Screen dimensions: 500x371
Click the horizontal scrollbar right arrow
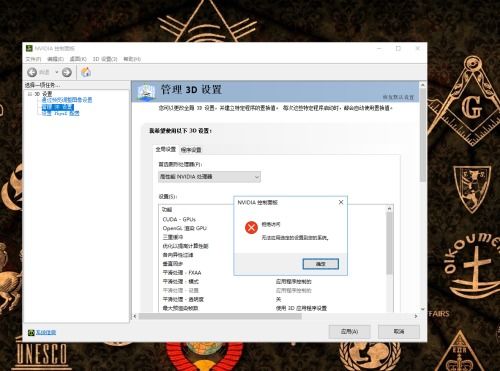click(x=416, y=316)
